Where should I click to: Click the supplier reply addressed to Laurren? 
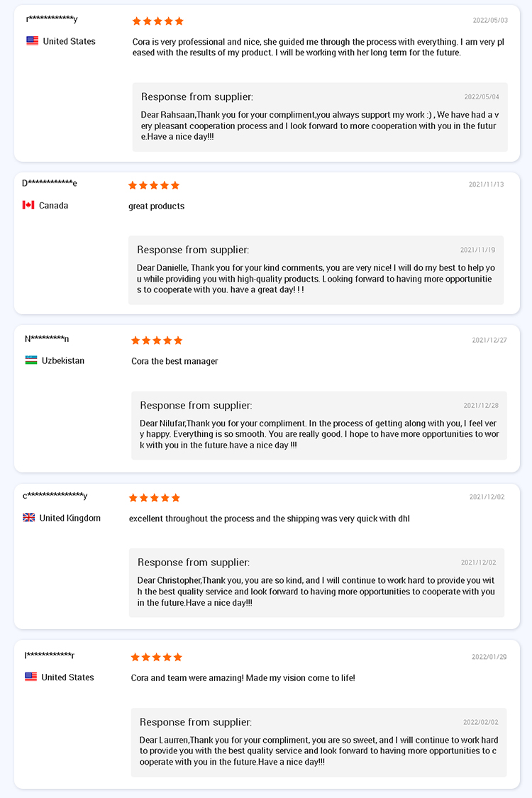(x=318, y=742)
